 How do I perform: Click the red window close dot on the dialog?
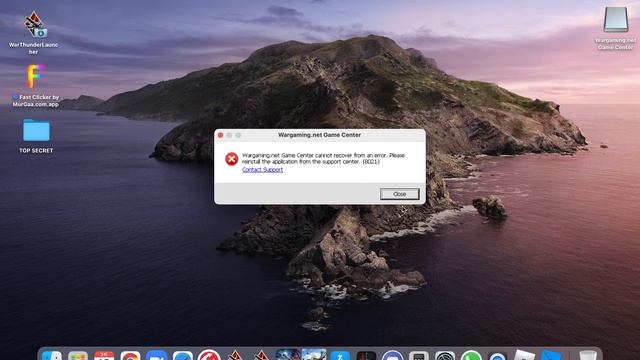click(x=220, y=135)
